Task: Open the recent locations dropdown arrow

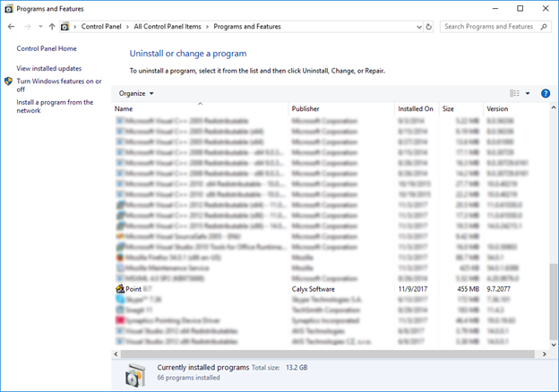Action: 40,26
